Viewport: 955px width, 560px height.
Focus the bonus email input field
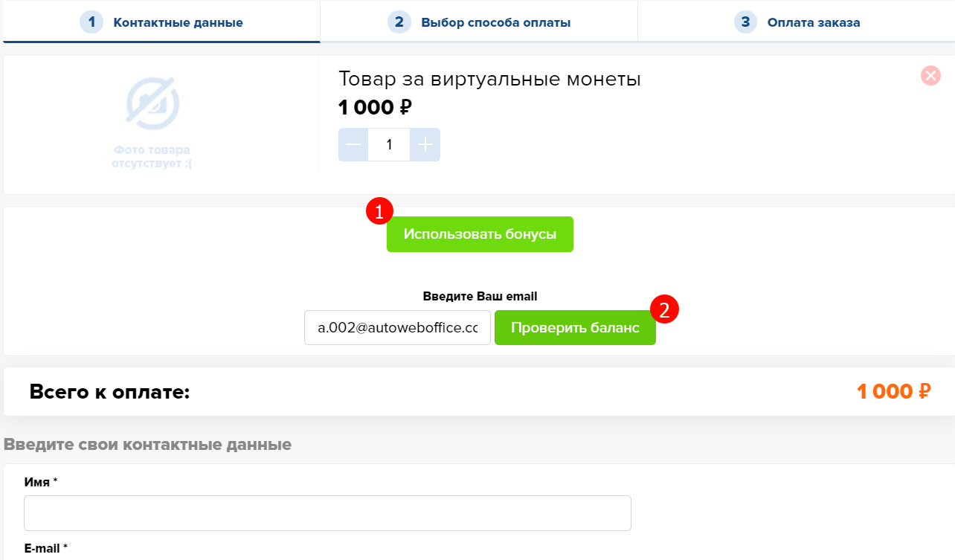click(x=397, y=328)
